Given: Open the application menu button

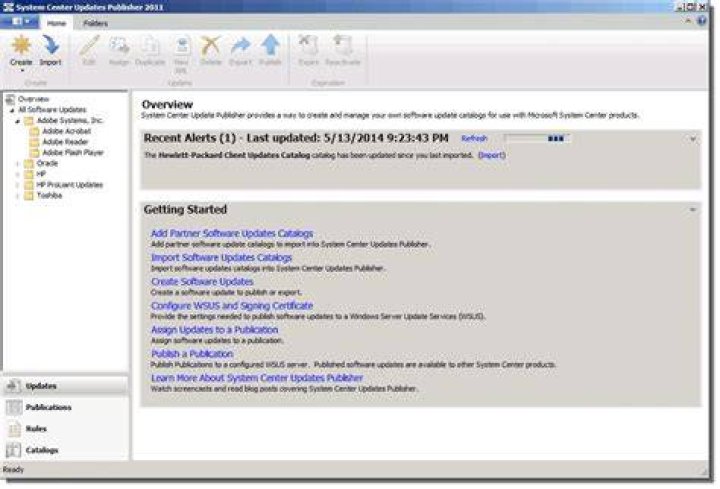Looking at the screenshot, I should pyautogui.click(x=19, y=22).
